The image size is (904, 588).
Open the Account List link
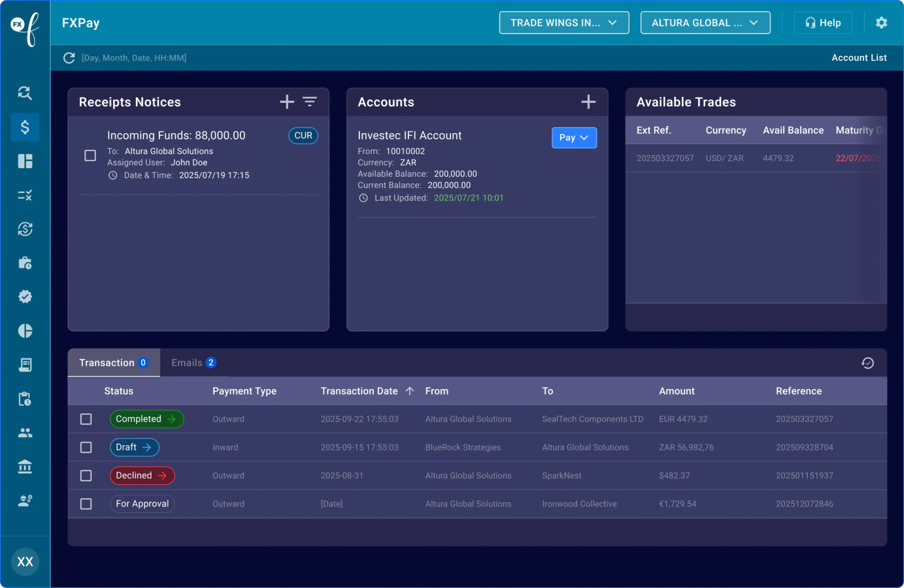coord(859,58)
